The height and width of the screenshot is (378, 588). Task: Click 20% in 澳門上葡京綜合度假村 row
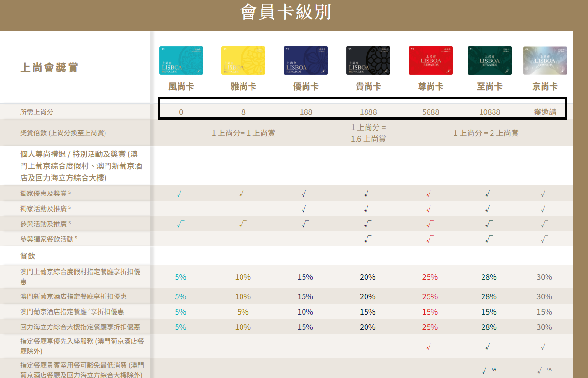tap(367, 277)
